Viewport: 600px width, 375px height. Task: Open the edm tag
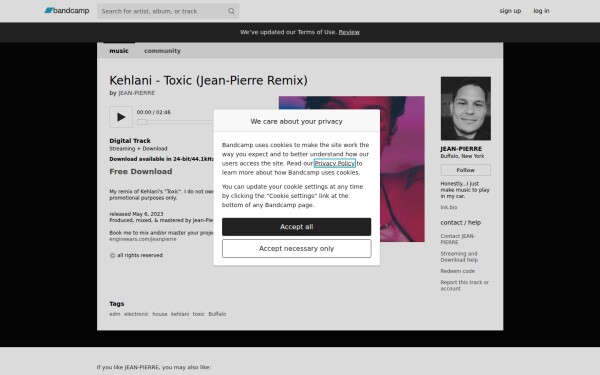(115, 314)
